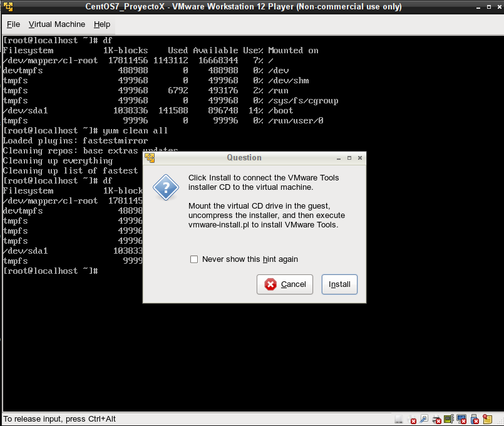Viewport: 504px width, 426px height.
Task: Click the VMware icon in main title bar
Action: [8, 6]
